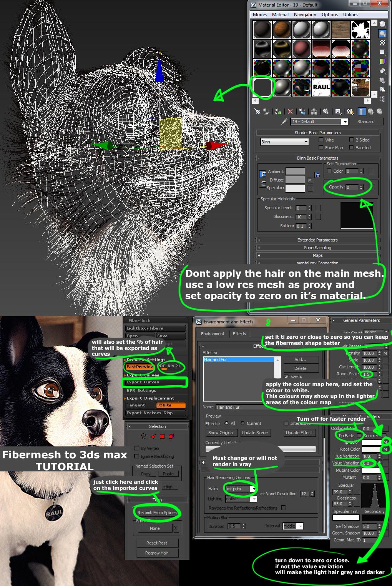Open Motion Blur Interval dropdown
The height and width of the screenshot is (586, 392).
[x=293, y=526]
